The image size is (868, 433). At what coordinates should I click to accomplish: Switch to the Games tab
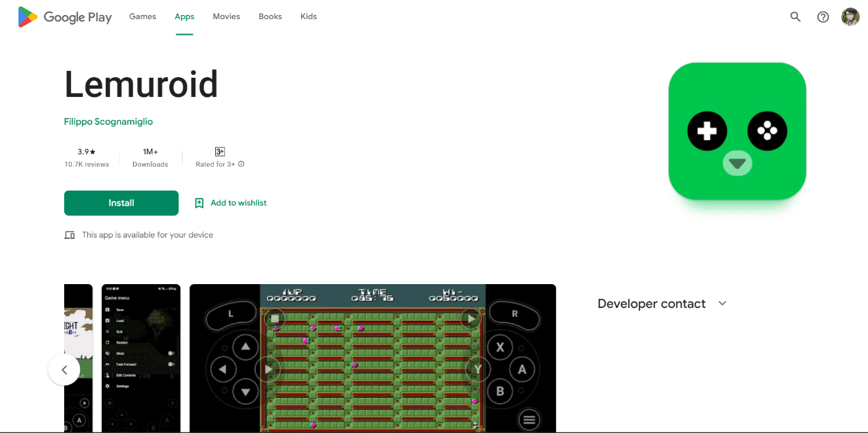click(143, 16)
